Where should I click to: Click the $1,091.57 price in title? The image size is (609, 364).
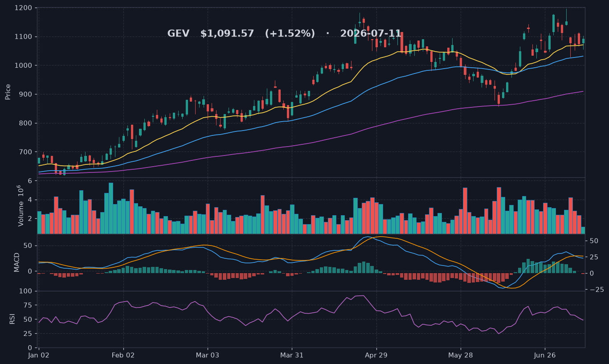pos(227,34)
